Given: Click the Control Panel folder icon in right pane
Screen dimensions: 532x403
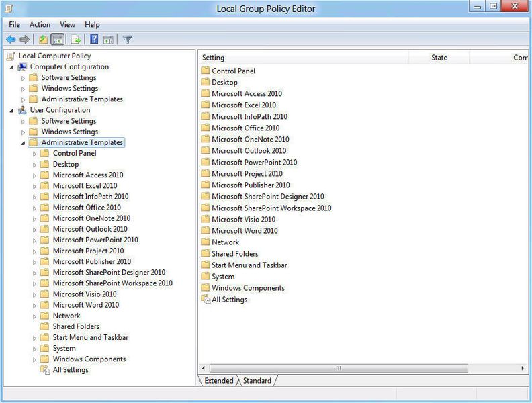Looking at the screenshot, I should point(206,71).
